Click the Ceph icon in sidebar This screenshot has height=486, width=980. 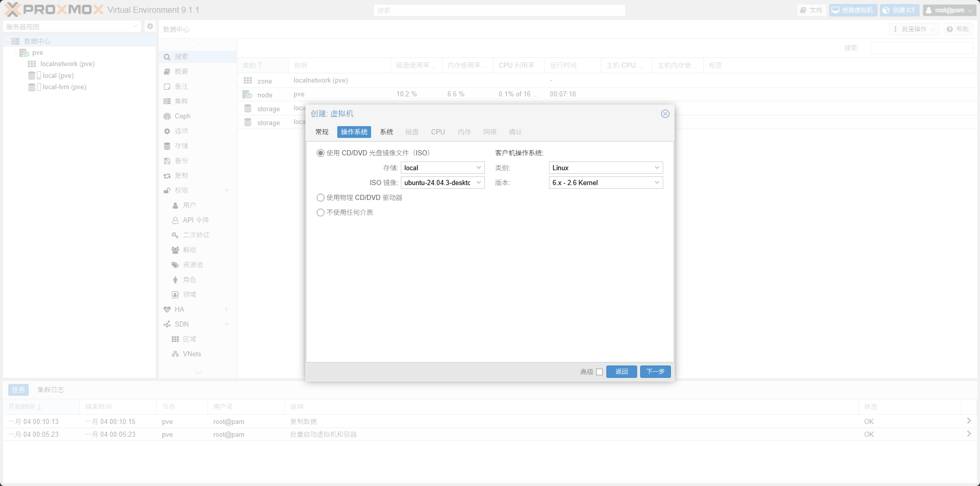coord(167,116)
